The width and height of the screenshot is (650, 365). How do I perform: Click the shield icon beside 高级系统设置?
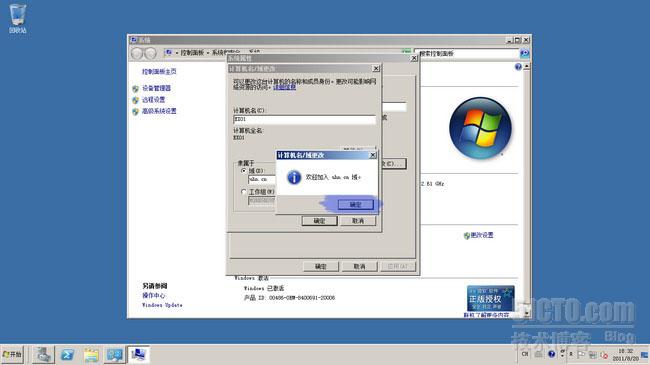coord(135,112)
